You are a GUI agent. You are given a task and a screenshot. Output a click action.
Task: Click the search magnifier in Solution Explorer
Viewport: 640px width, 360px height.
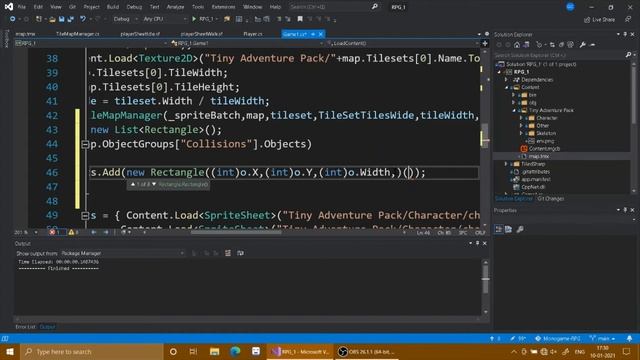pos(628,55)
